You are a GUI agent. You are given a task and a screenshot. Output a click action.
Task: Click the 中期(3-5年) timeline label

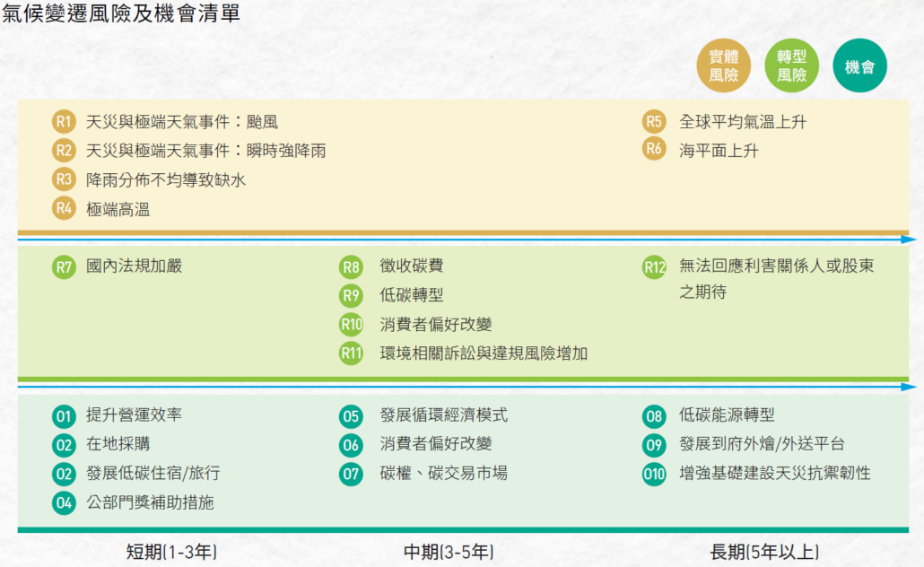click(449, 553)
